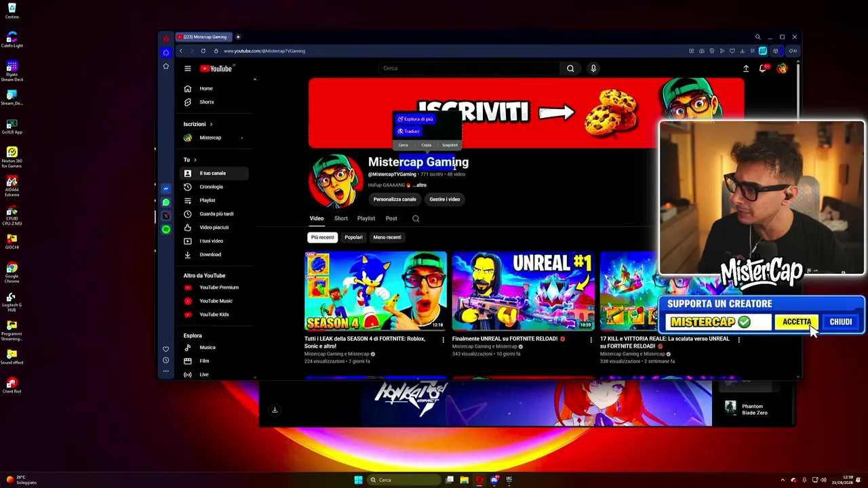Open Epic Games from taskbar
868x488 pixels.
click(509, 480)
